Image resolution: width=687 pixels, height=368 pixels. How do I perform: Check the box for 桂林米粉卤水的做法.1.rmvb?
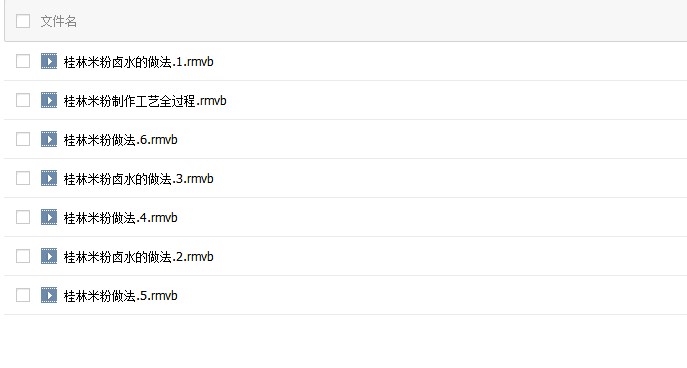tap(23, 61)
